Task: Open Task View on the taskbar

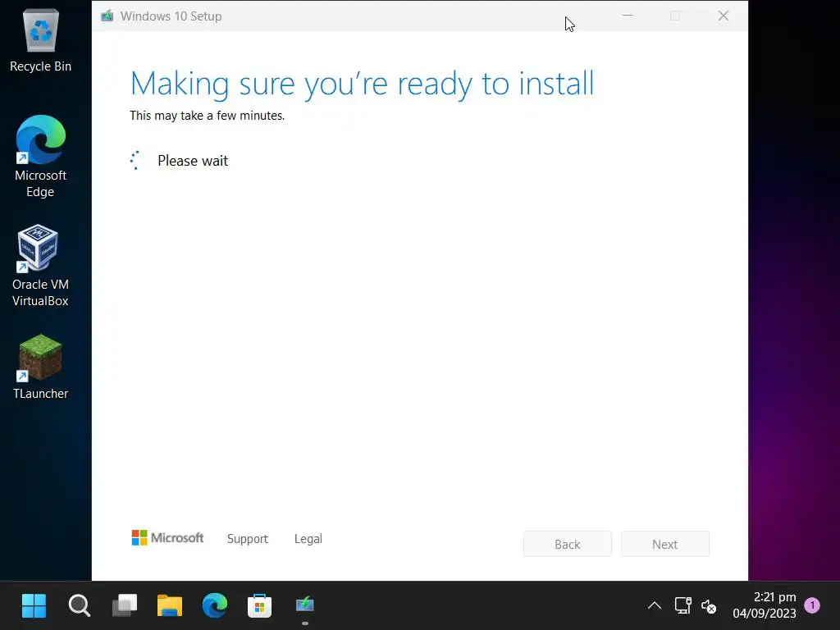Action: click(125, 606)
